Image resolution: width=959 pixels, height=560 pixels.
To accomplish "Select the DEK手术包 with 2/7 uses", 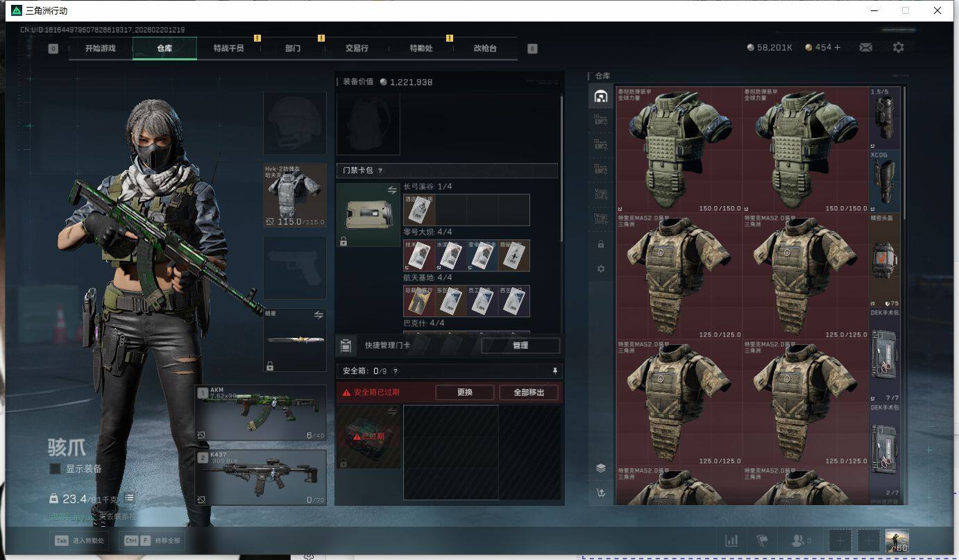I will [x=885, y=450].
